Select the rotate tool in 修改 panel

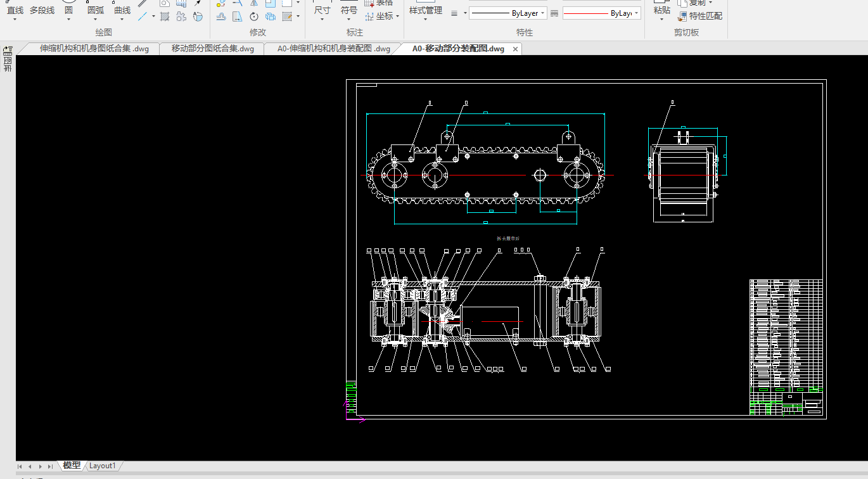254,16
